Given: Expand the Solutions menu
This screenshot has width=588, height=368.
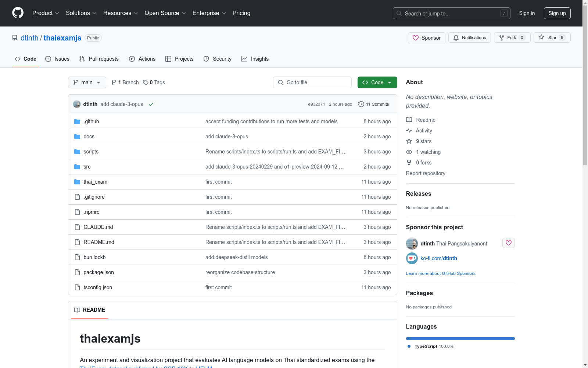Looking at the screenshot, I should tap(81, 13).
